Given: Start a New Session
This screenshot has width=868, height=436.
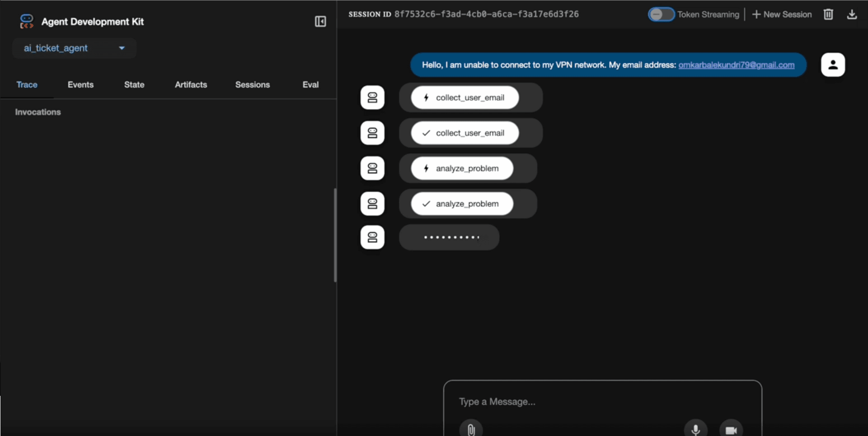Looking at the screenshot, I should pyautogui.click(x=782, y=14).
